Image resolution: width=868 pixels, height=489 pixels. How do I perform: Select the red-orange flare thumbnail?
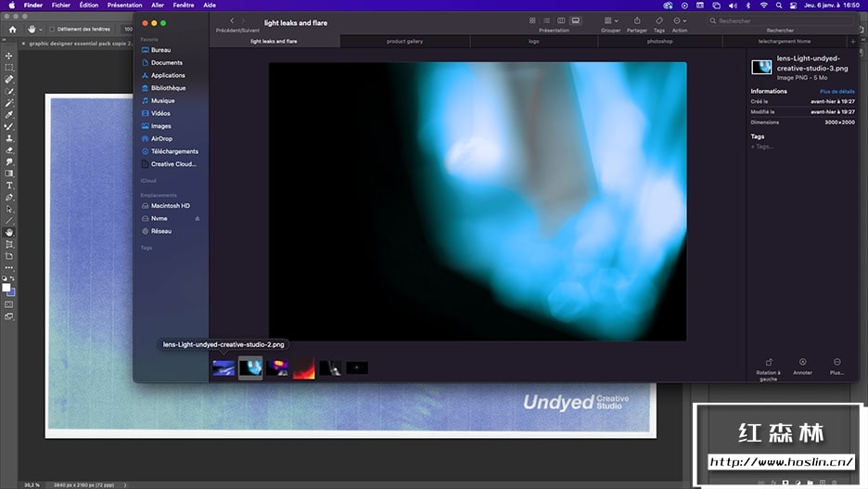(x=304, y=368)
